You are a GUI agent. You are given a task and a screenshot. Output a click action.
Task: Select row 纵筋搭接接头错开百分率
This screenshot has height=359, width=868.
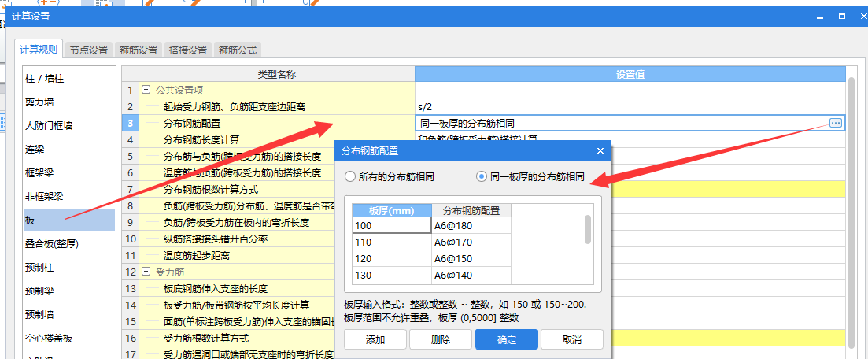pyautogui.click(x=237, y=239)
